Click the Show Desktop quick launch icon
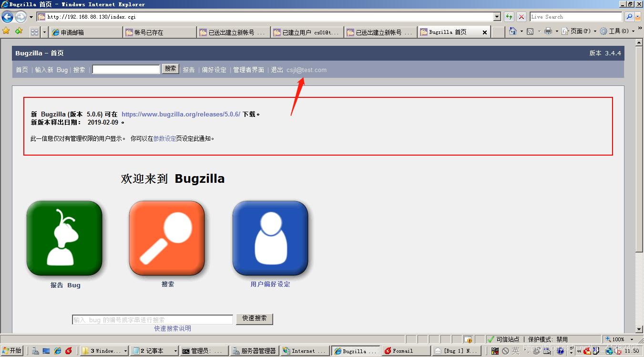The height and width of the screenshot is (357, 644). pos(46,351)
